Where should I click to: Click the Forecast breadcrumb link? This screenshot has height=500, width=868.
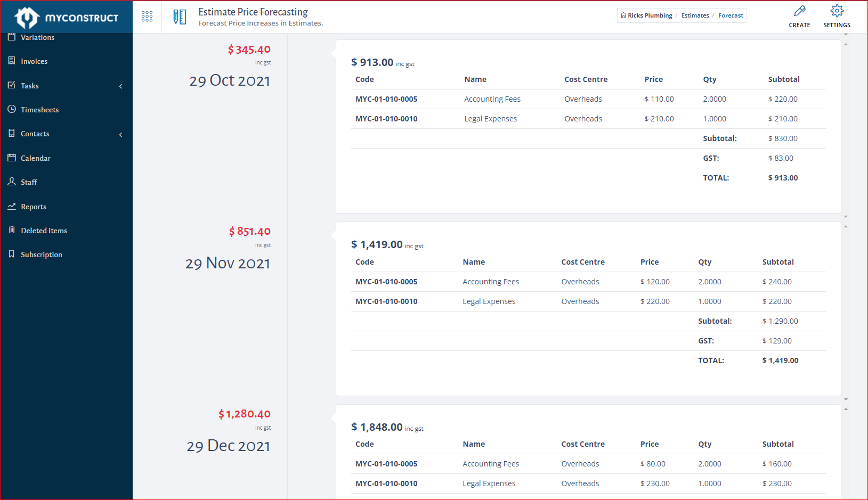731,15
